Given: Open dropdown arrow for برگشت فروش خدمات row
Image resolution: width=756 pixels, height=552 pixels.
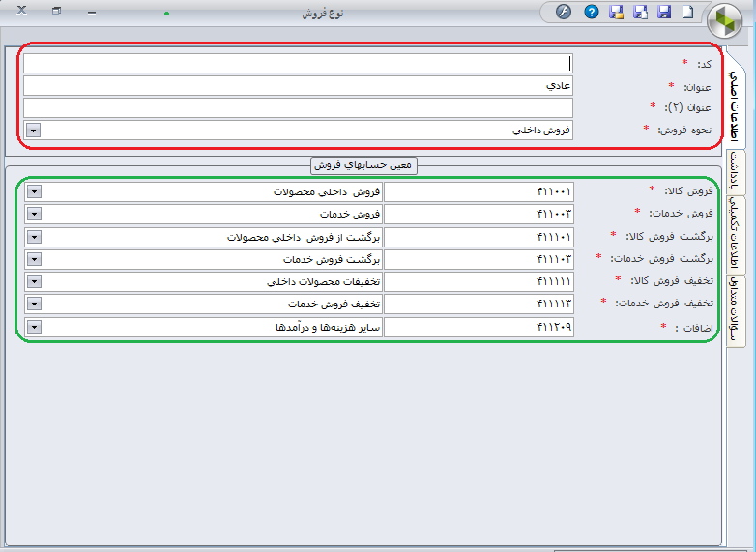Looking at the screenshot, I should point(34,259).
